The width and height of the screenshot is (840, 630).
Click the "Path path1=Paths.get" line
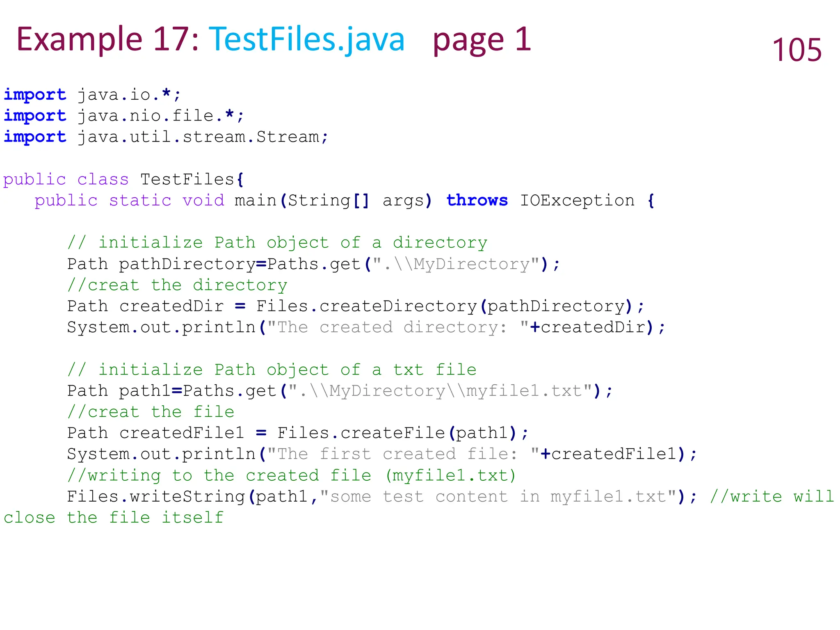click(340, 391)
